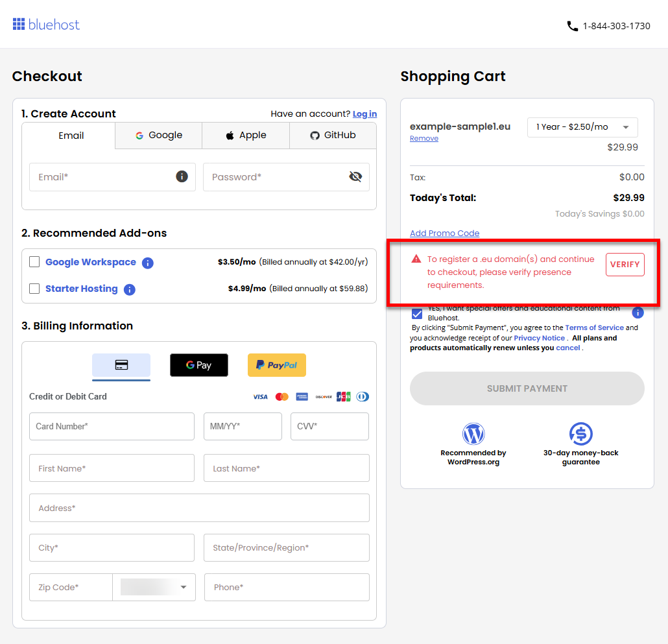
Task: Click the red warning triangle icon
Action: pos(416,259)
